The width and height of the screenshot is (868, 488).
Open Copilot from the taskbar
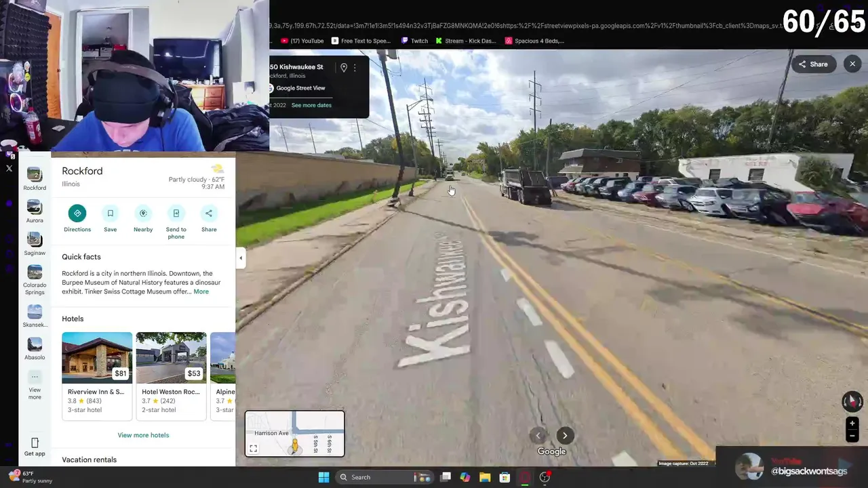coord(465,477)
